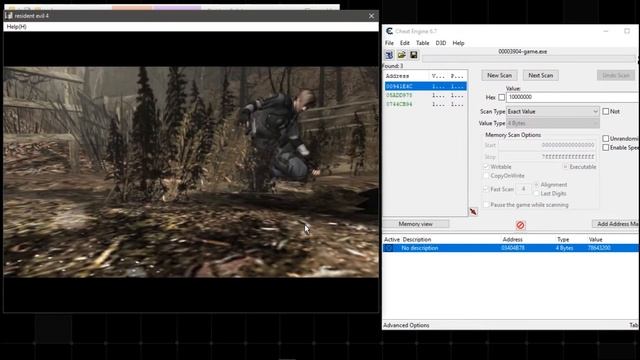Click the 78643200 value cell
The height and width of the screenshot is (360, 640).
(599, 248)
